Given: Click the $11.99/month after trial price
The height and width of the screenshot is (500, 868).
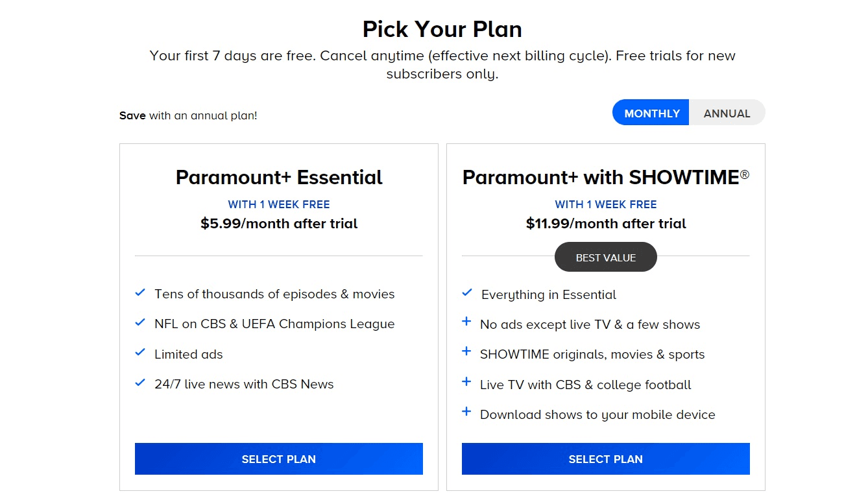Looking at the screenshot, I should pyautogui.click(x=605, y=224).
